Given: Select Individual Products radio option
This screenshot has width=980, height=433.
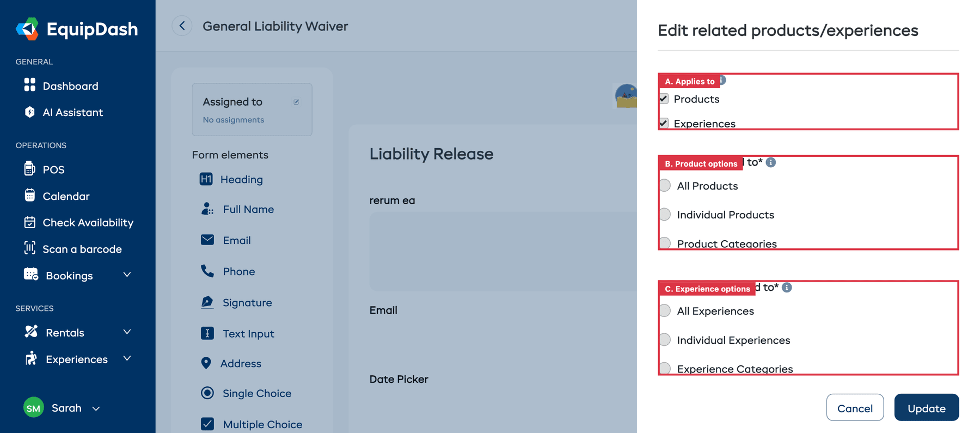Looking at the screenshot, I should coord(665,215).
